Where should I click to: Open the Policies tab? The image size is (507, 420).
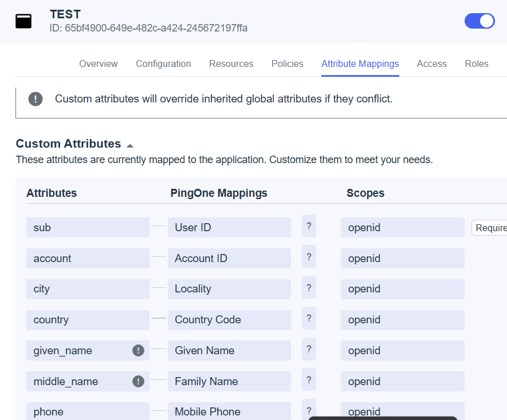pyautogui.click(x=287, y=64)
